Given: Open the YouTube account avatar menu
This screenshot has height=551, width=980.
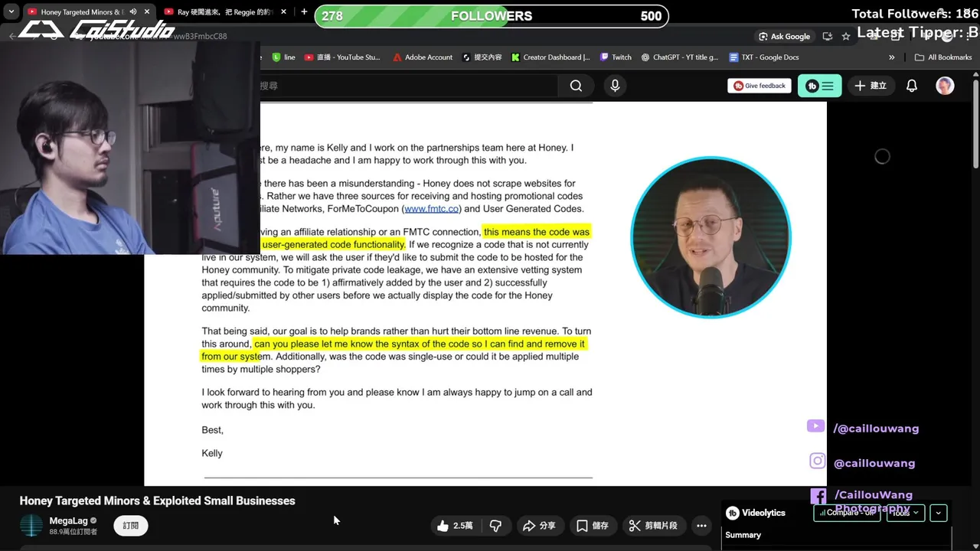Looking at the screenshot, I should coord(945,86).
